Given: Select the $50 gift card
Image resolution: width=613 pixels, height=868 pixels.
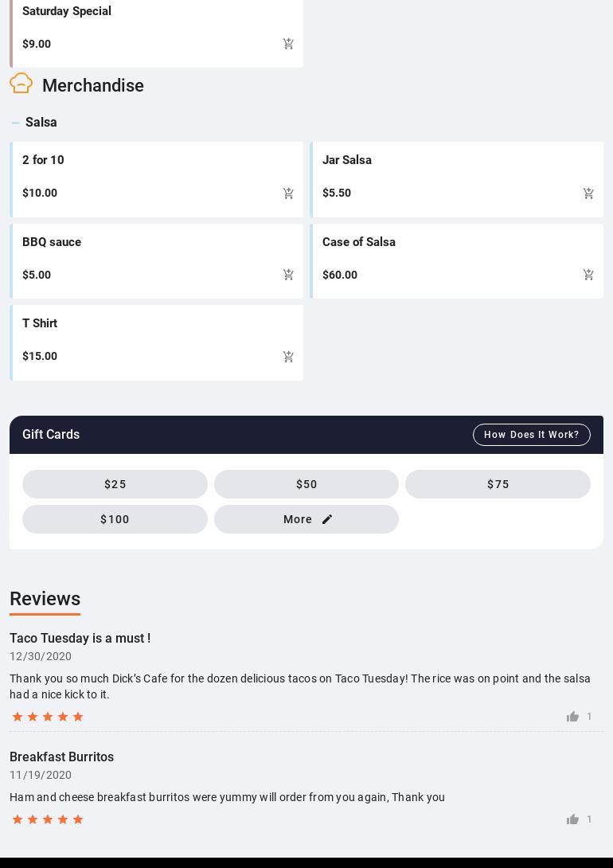Looking at the screenshot, I should pos(306,484).
